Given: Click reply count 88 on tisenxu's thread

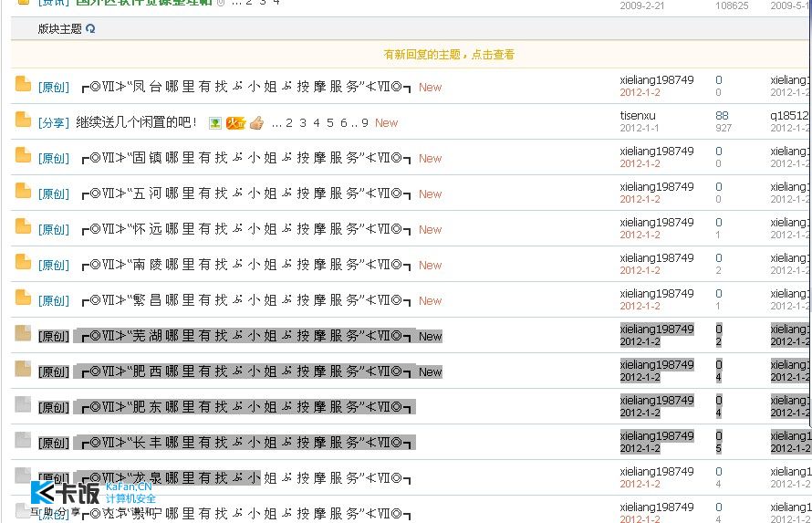Looking at the screenshot, I should click(722, 116).
